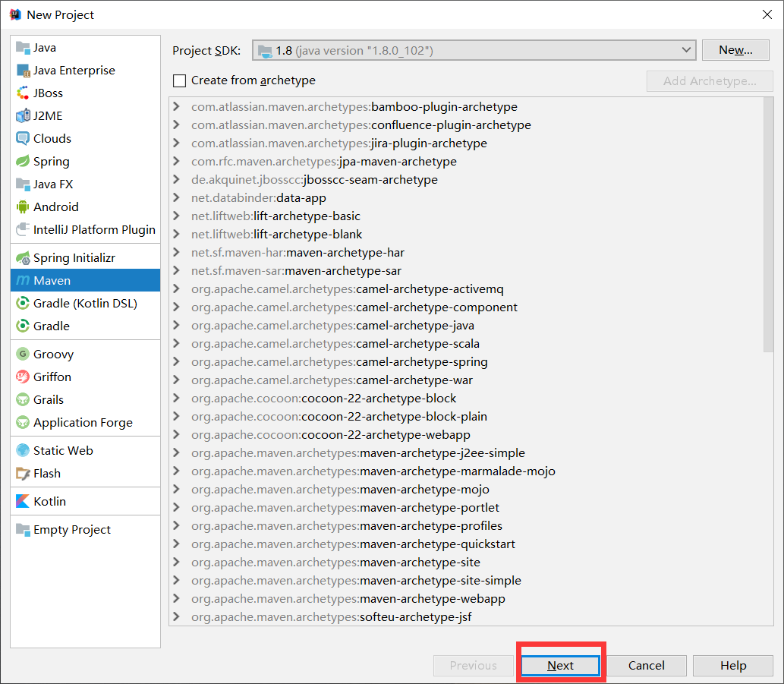Viewport: 784px width, 684px height.
Task: Select maven-archetype-marmalade-mojo row
Action: click(466, 471)
